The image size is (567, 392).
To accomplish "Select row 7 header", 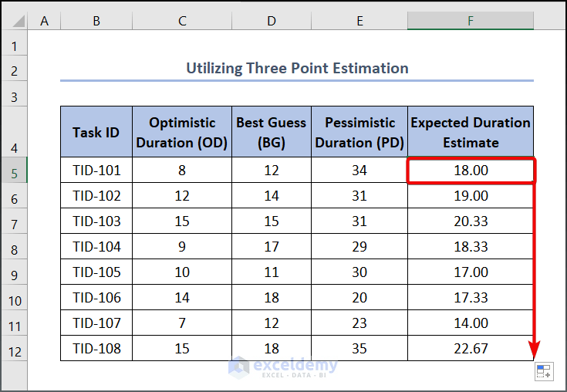I will 14,221.
